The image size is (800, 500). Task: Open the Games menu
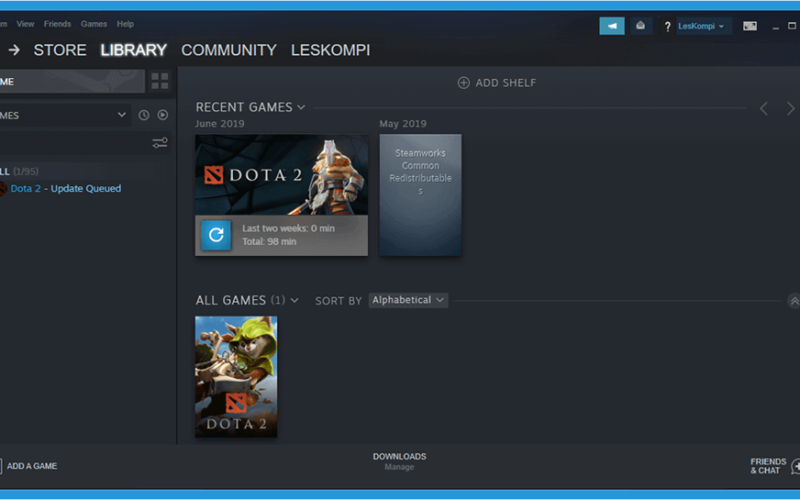click(x=94, y=24)
